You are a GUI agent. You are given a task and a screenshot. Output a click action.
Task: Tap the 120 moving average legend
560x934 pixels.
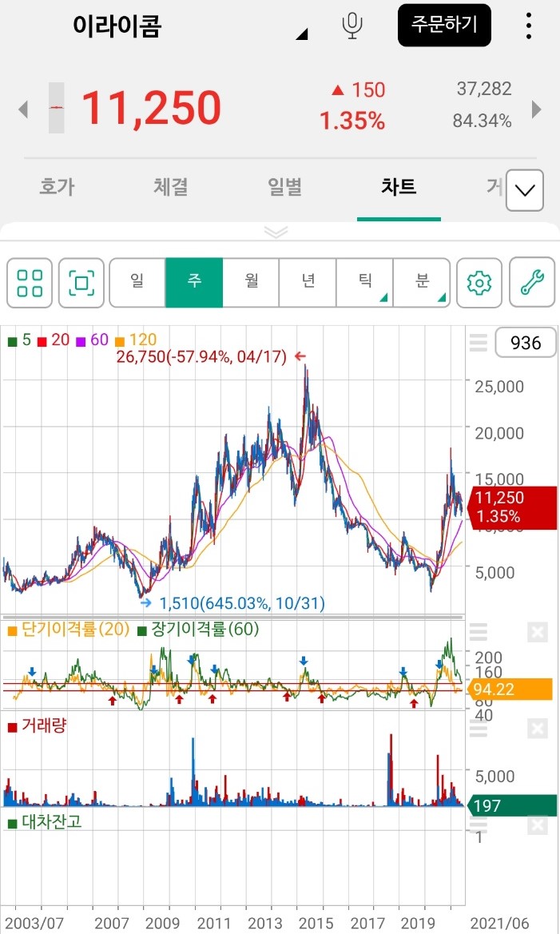coord(136,340)
